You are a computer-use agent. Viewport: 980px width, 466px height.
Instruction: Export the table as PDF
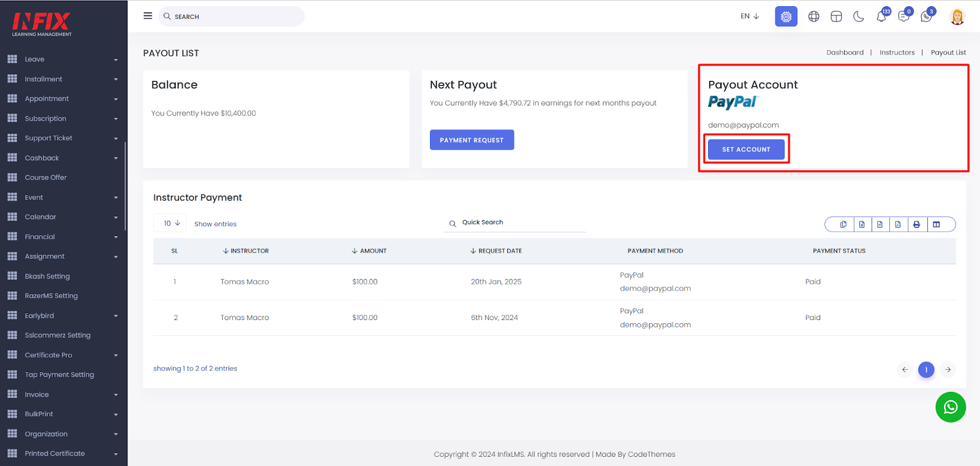tap(898, 224)
